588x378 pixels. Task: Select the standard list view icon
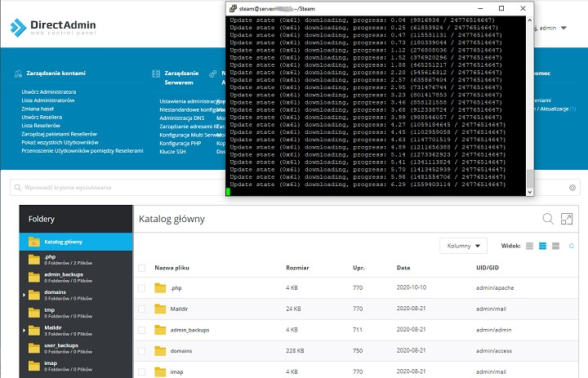point(542,246)
